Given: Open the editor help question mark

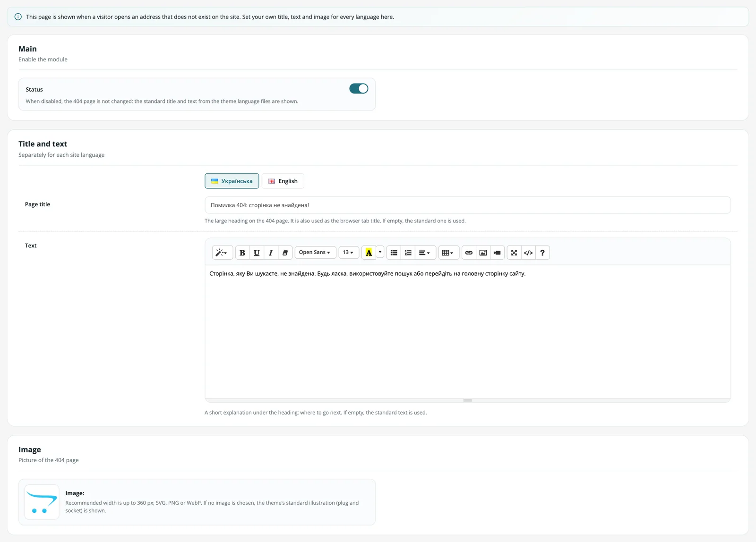Looking at the screenshot, I should 542,253.
